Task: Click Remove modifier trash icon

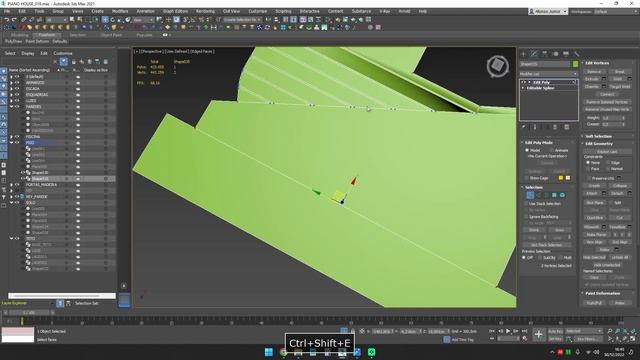Action: click(555, 127)
